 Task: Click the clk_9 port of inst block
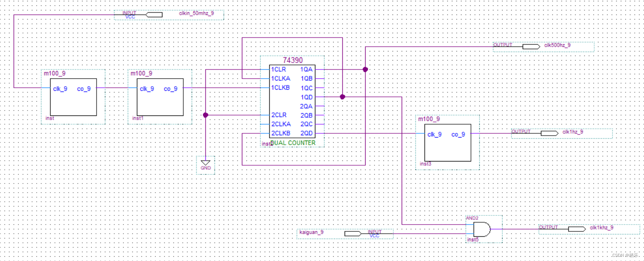[x=60, y=89]
